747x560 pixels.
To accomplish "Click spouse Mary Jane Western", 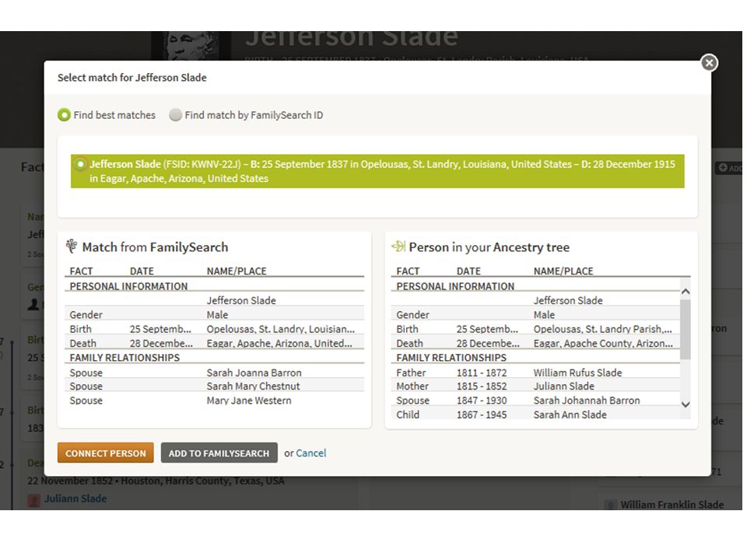I will tap(249, 400).
